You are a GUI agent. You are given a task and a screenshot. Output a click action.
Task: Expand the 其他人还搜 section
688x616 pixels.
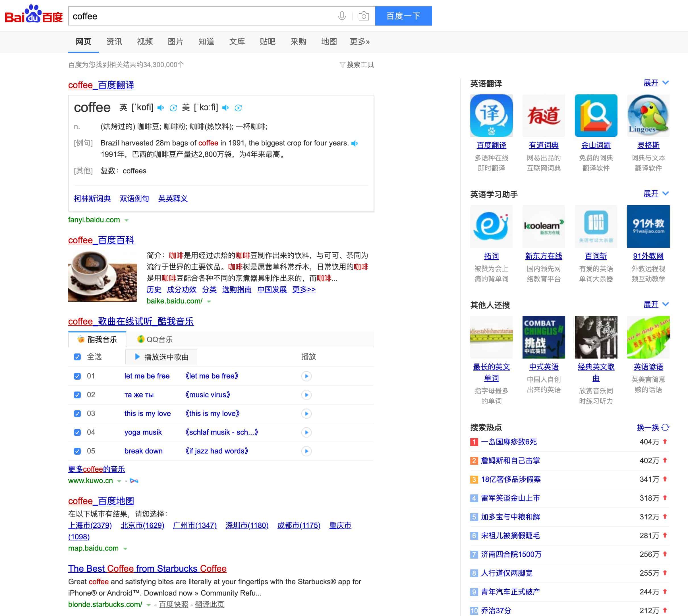656,304
